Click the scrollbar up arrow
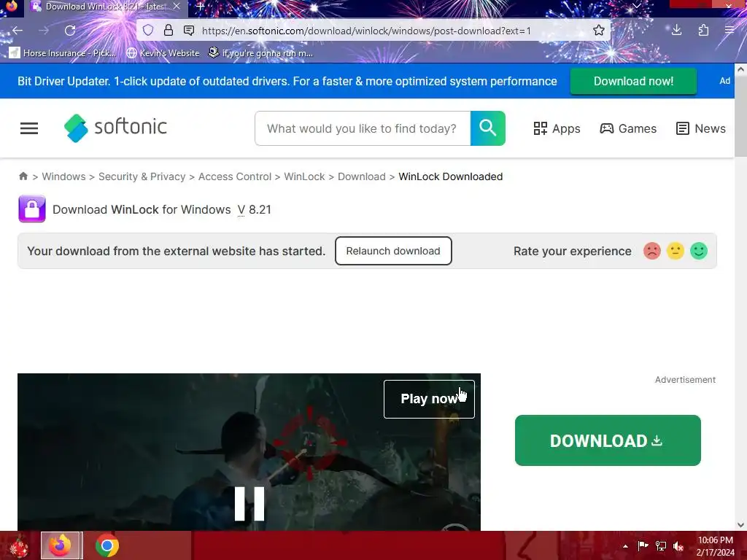The height and width of the screenshot is (560, 747). (741, 69)
